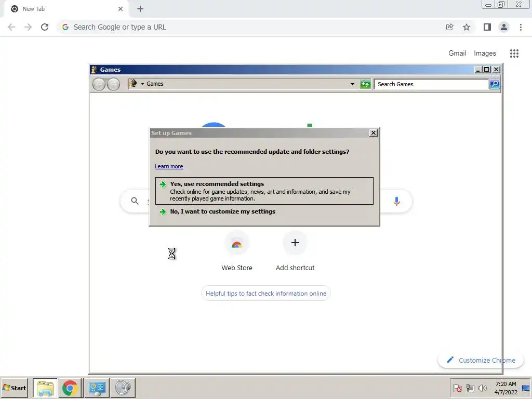This screenshot has width=532, height=399.
Task: Minimize the Chrome window
Action: coord(488,5)
